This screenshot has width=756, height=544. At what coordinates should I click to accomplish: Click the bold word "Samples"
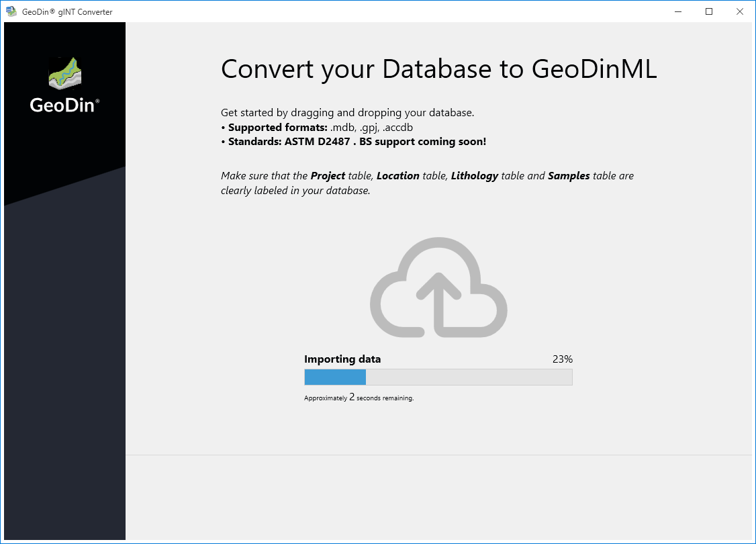coord(569,176)
